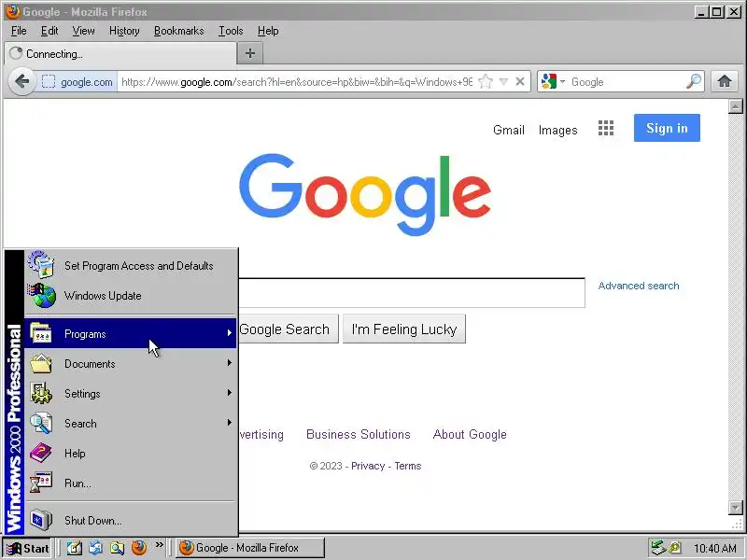Click Show Desktop in Quick Launch

coord(74,548)
